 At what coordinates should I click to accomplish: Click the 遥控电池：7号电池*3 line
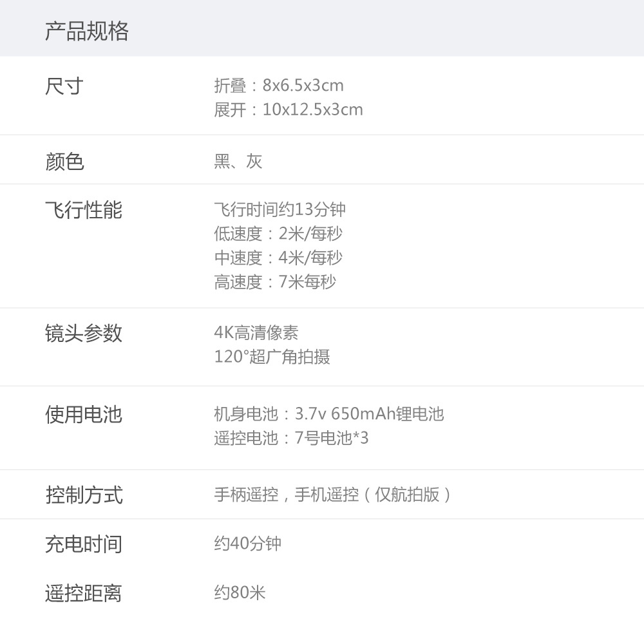pos(291,438)
